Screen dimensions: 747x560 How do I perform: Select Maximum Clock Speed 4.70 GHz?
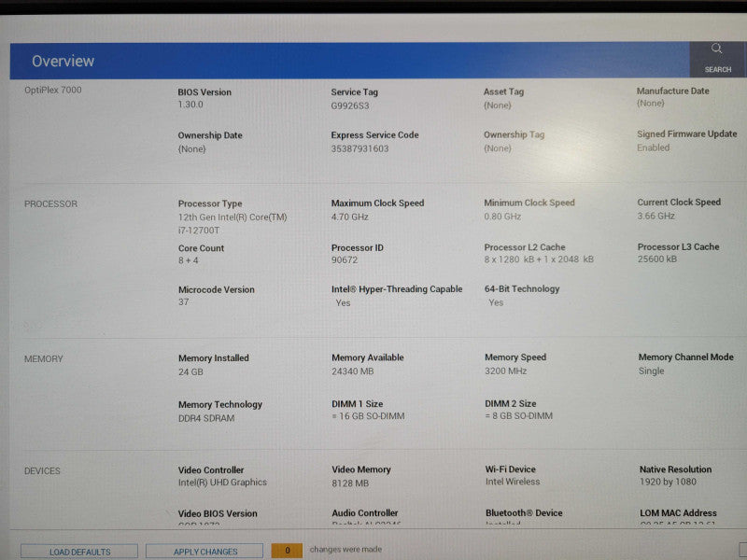pyautogui.click(x=349, y=217)
